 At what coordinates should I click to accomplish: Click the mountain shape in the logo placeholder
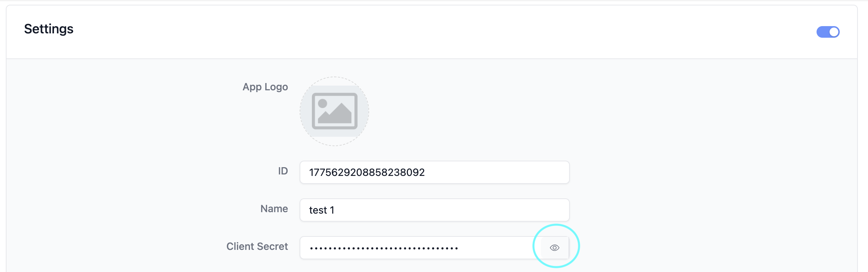click(x=335, y=114)
